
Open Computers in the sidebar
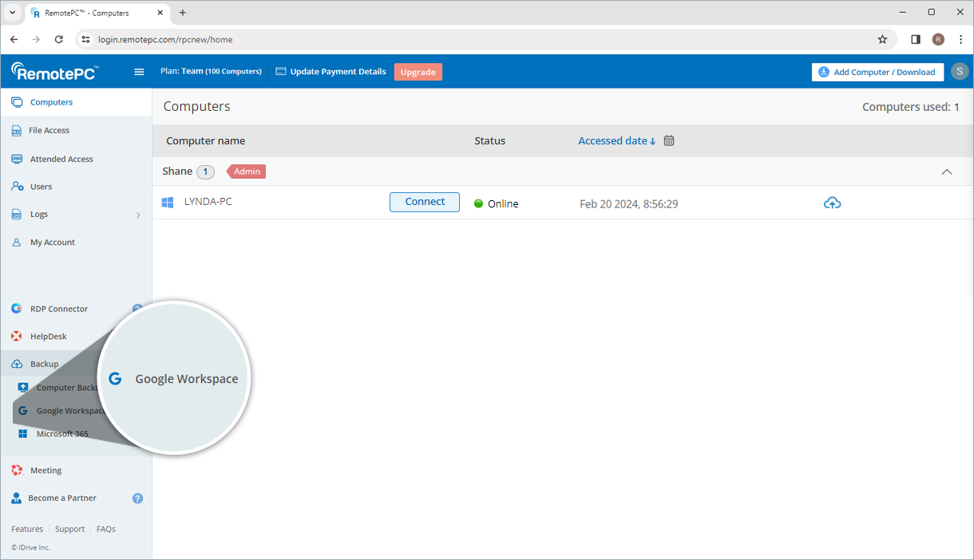[76, 102]
